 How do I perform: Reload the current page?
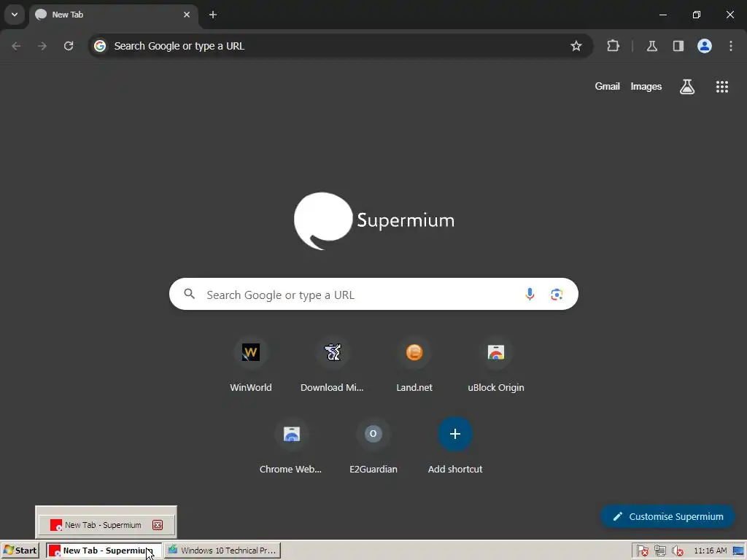(x=69, y=46)
